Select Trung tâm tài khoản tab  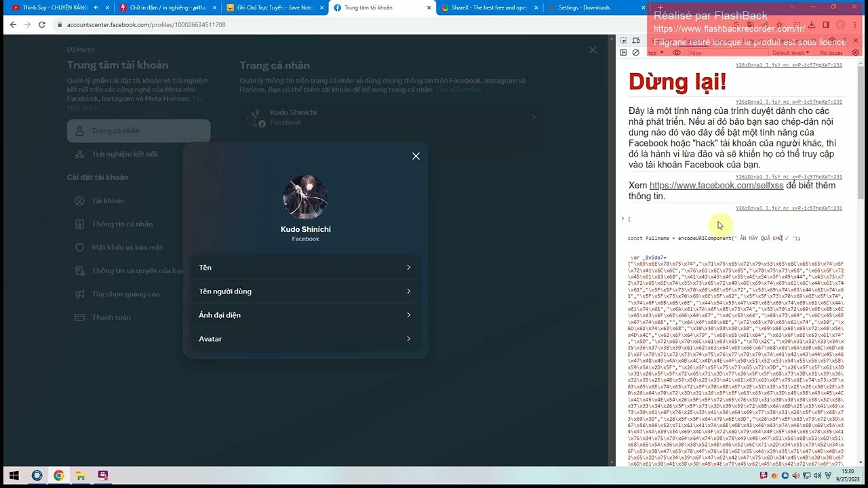pyautogui.click(x=382, y=7)
